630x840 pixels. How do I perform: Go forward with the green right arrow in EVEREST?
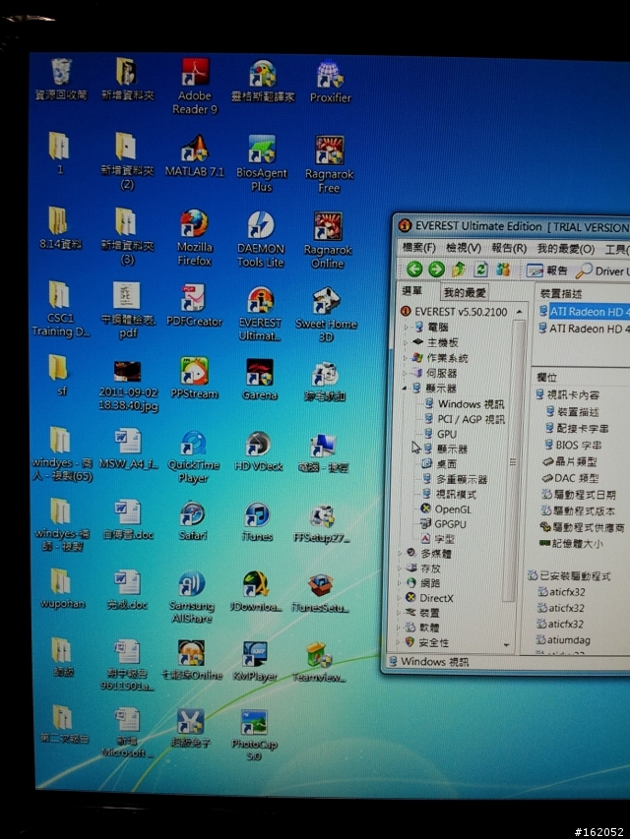pos(436,269)
